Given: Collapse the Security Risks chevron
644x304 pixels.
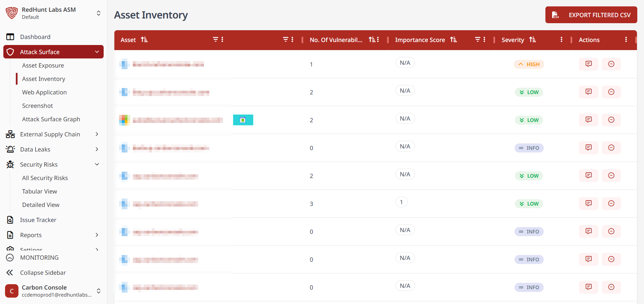Looking at the screenshot, I should 97,164.
